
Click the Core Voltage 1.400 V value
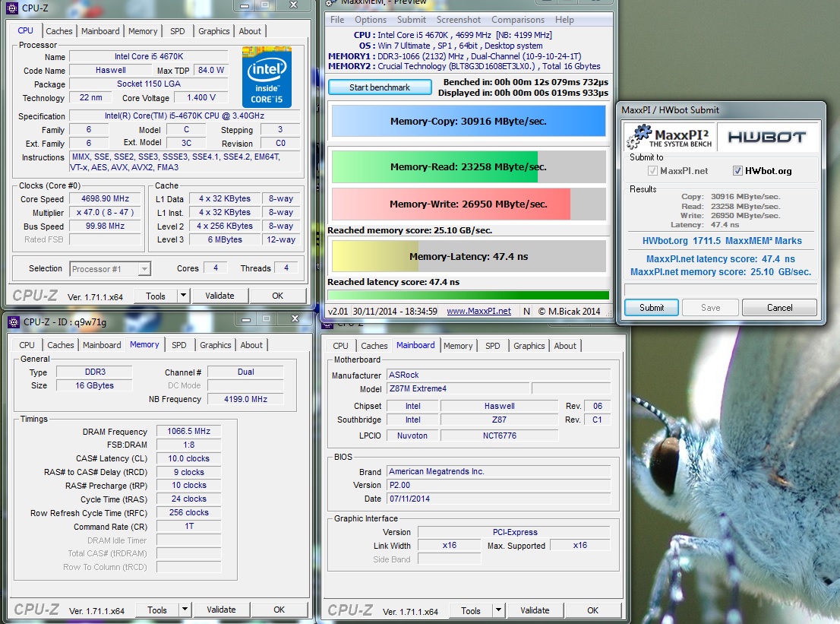[201, 97]
